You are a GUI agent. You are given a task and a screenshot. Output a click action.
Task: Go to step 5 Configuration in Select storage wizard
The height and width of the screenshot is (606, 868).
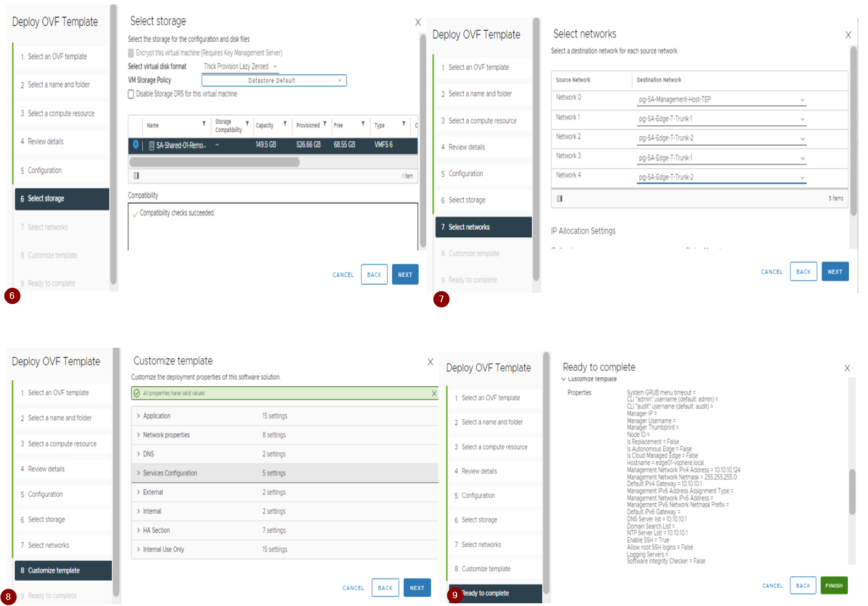coord(44,170)
